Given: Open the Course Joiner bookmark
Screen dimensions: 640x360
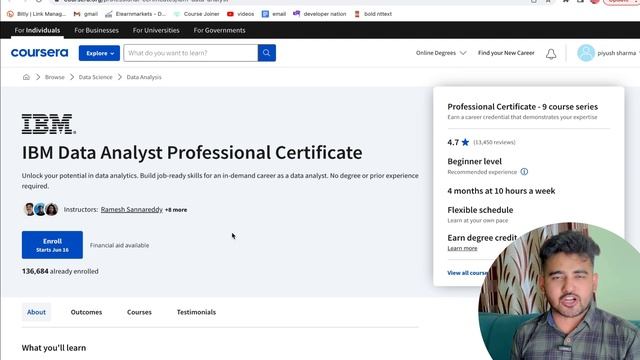Looking at the screenshot, I should pos(197,14).
